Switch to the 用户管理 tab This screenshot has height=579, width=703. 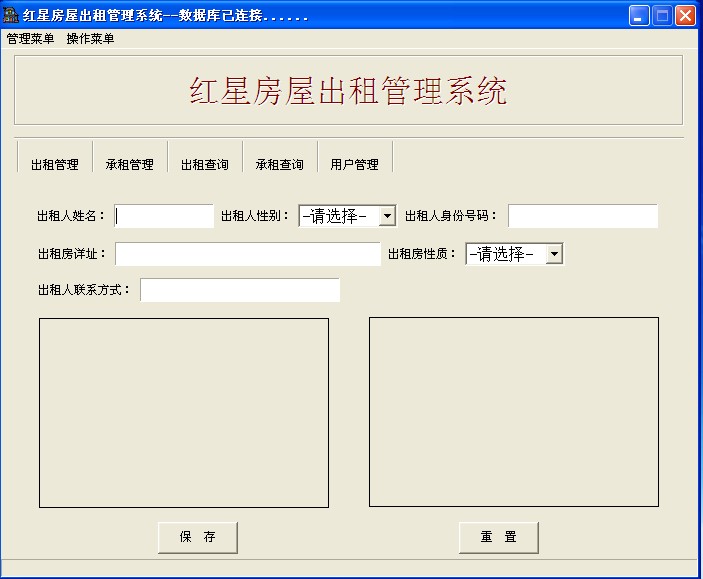coord(354,164)
